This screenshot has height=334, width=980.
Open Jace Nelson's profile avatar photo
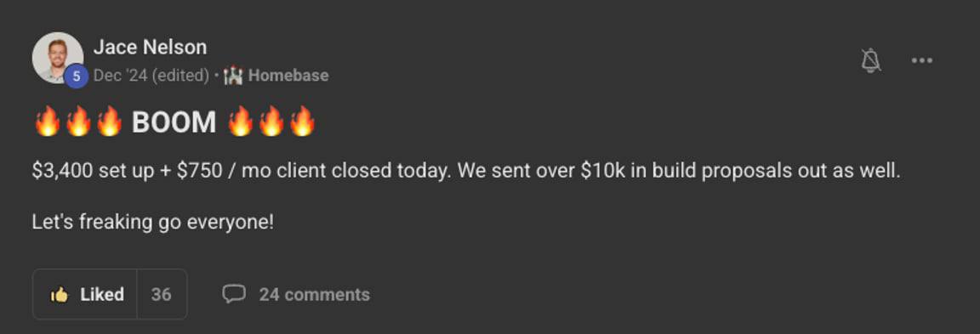pyautogui.click(x=58, y=58)
